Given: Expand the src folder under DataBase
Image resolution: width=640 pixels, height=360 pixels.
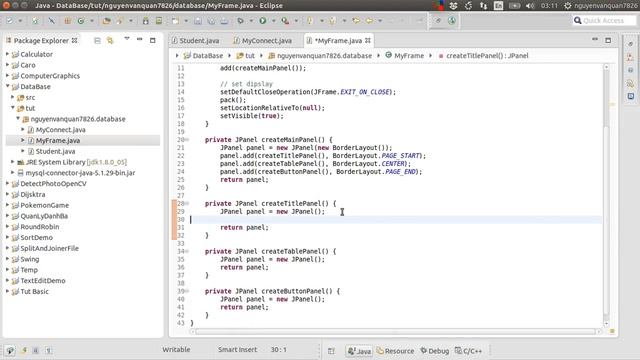Looking at the screenshot, I should point(13,97).
